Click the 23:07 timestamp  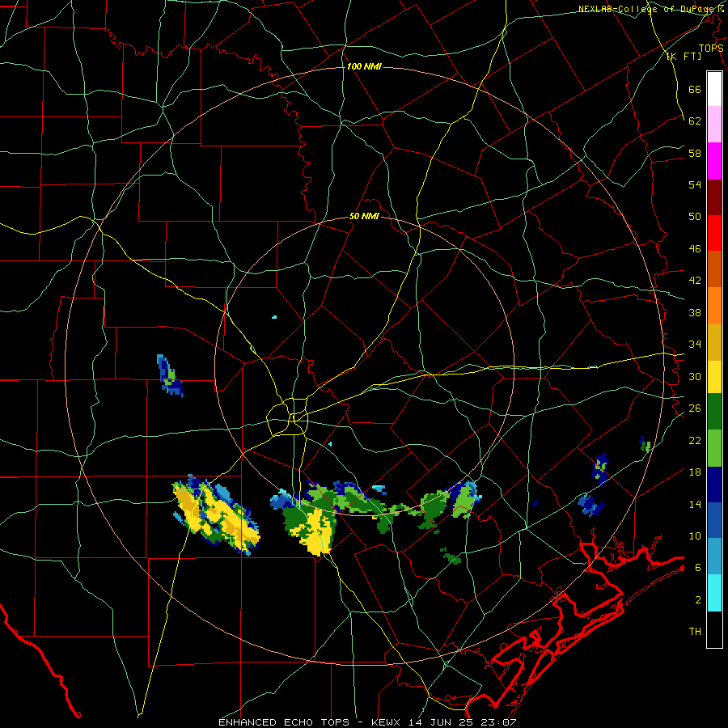point(497,722)
